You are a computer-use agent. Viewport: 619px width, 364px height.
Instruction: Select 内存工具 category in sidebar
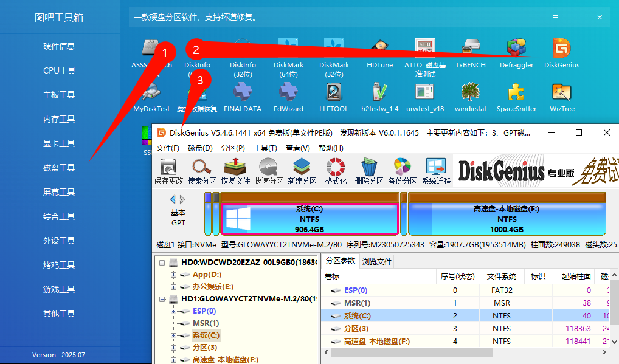[x=59, y=119]
